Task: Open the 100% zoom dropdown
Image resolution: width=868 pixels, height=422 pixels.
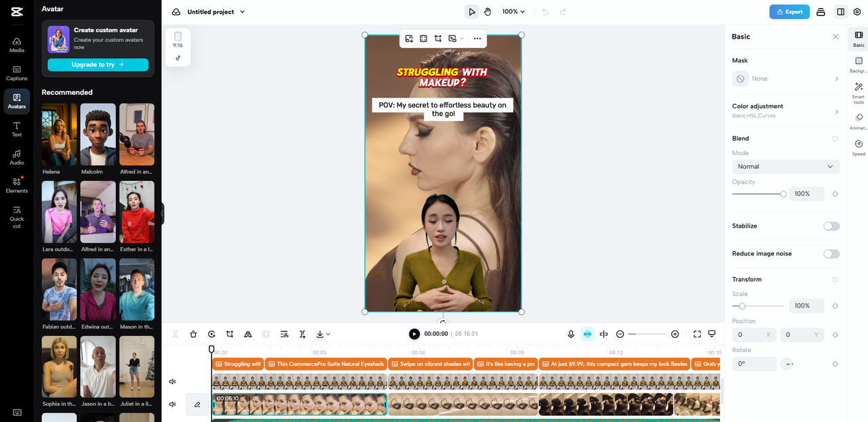Action: click(513, 12)
